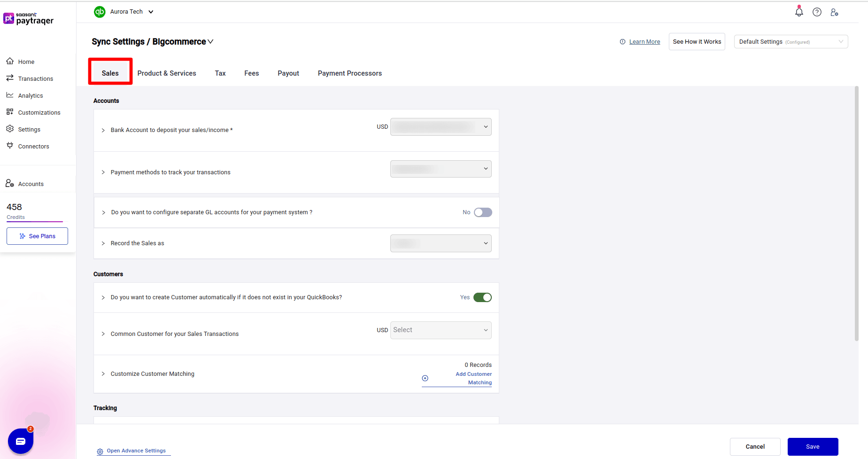Viewport: 868px width, 459px height.
Task: Enable separate GL accounts for payment system
Action: tap(483, 212)
